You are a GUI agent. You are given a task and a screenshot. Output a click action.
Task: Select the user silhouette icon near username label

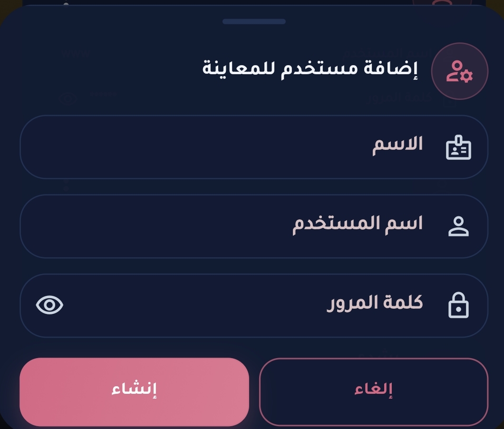(x=458, y=226)
